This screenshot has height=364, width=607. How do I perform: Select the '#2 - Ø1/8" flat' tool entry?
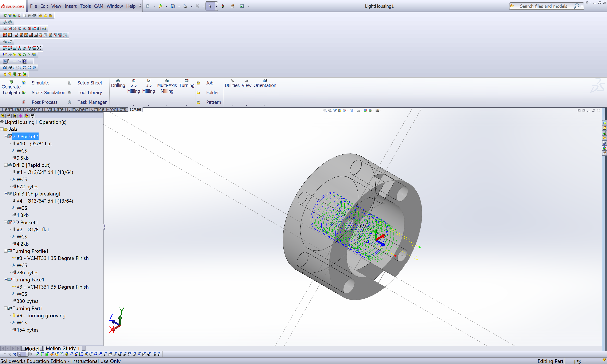click(x=33, y=230)
